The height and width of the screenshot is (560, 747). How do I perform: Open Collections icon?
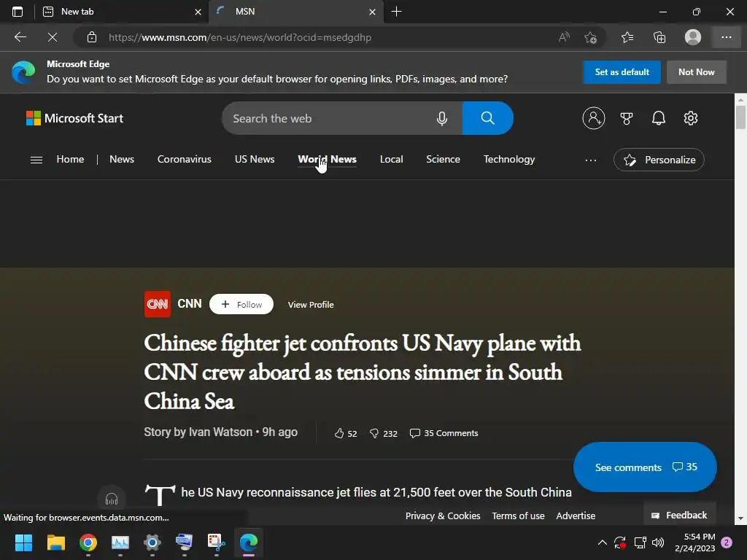(x=659, y=37)
